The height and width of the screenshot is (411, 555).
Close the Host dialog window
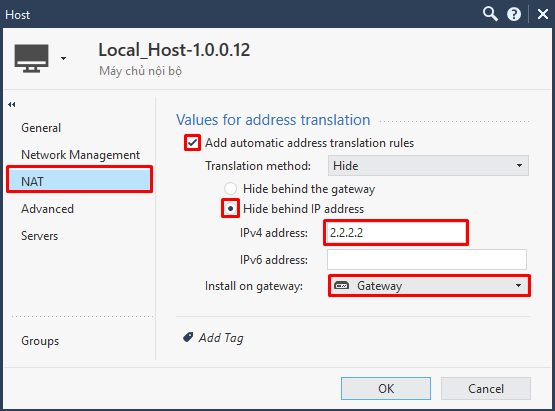[x=543, y=15]
